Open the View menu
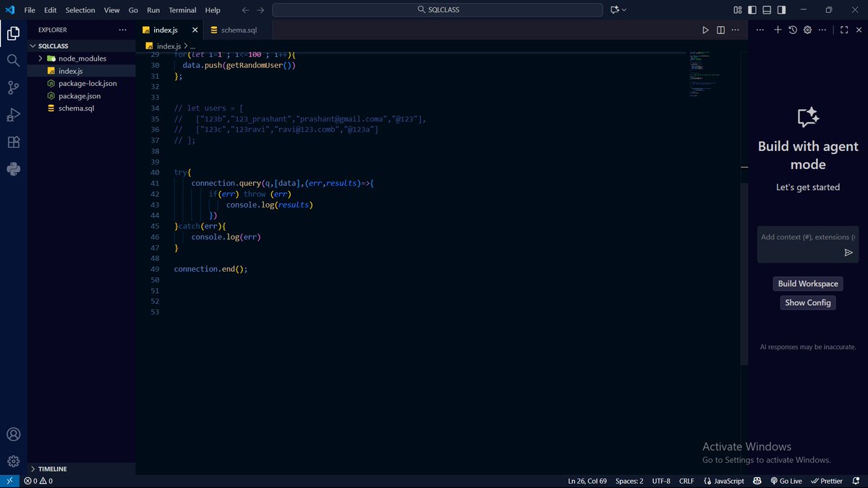This screenshot has height=488, width=868. click(x=111, y=10)
